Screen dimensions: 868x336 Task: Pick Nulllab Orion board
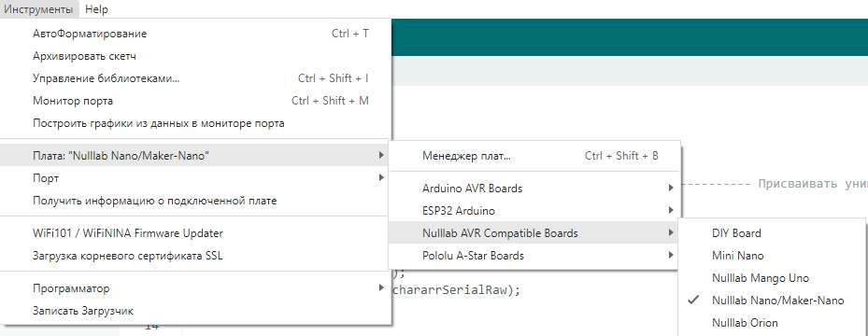tap(773, 323)
